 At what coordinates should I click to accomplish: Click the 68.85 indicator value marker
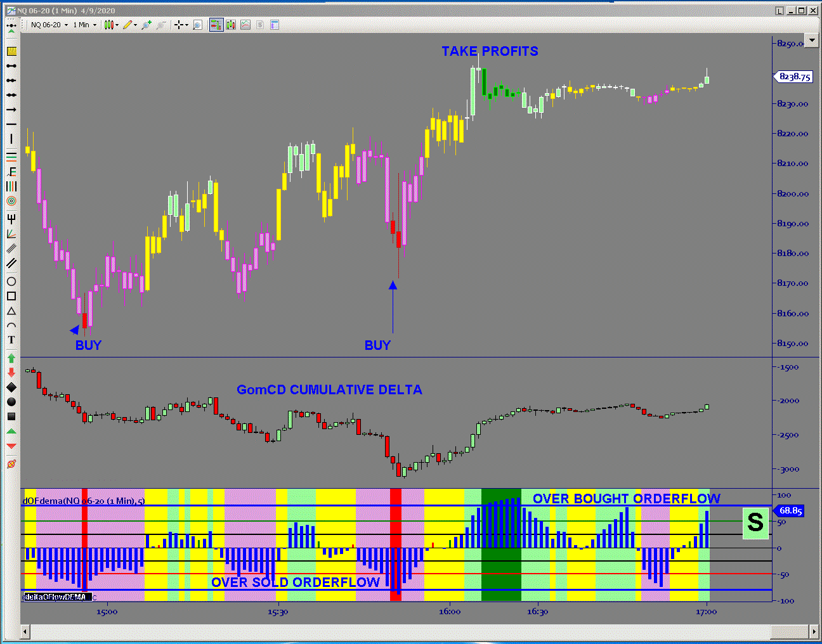click(789, 510)
